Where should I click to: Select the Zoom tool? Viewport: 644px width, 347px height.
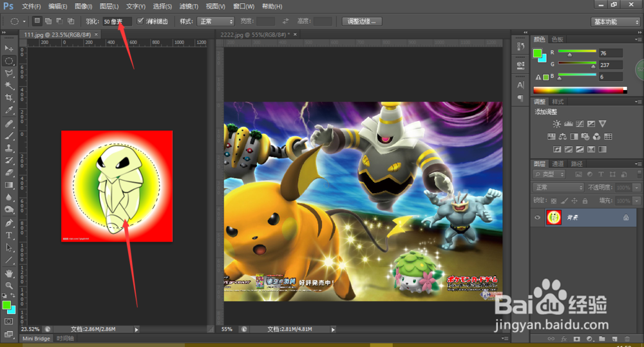[8, 285]
